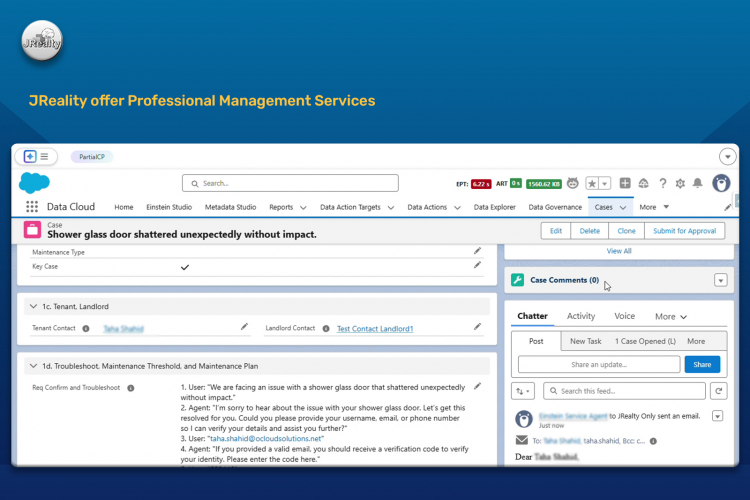The image size is (750, 500).
Task: Click Req Confirm and Troubleshoot info icon
Action: (x=131, y=388)
